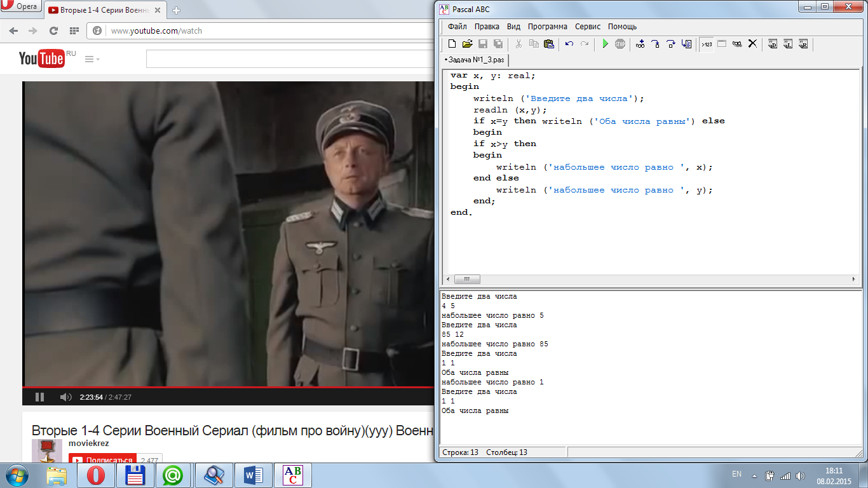Undo the last edit
The height and width of the screenshot is (488, 868).
(x=569, y=44)
